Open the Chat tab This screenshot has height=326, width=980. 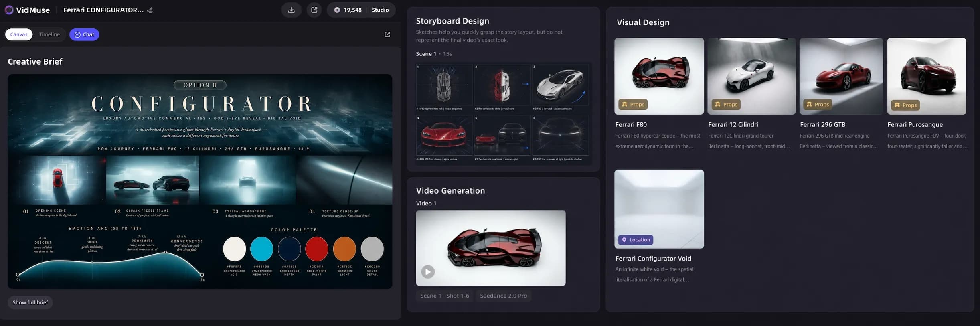point(84,34)
